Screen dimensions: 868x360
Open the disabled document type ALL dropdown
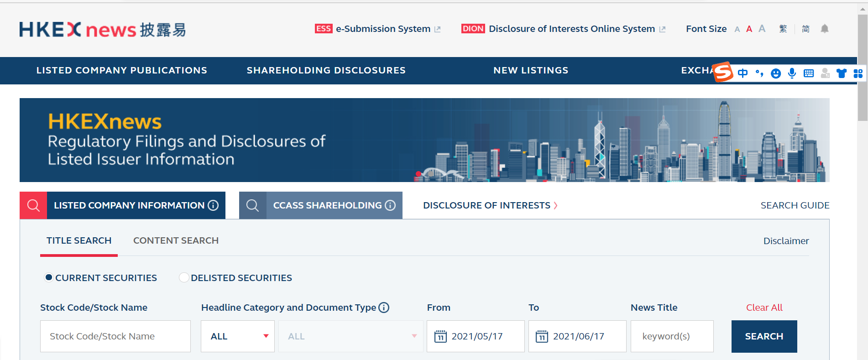[x=351, y=336]
